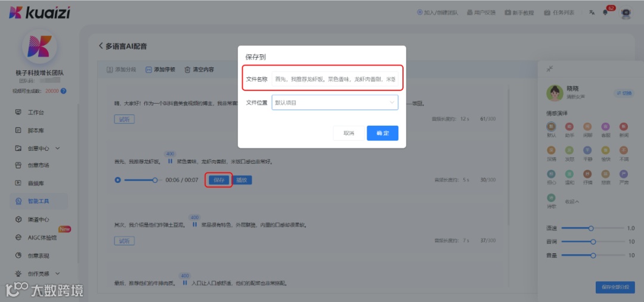Click the 语速 slider
Screen dimensions: 644x302
click(x=593, y=228)
